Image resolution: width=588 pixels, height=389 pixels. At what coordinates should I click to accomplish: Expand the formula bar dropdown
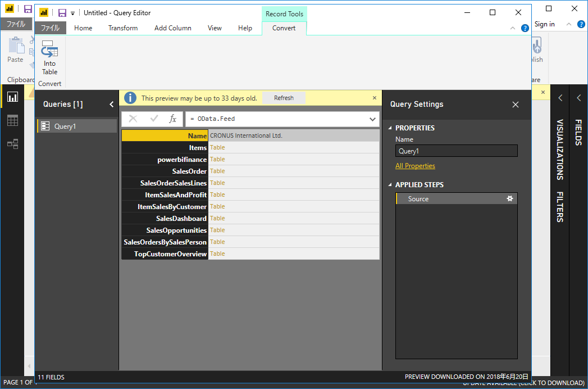click(372, 119)
